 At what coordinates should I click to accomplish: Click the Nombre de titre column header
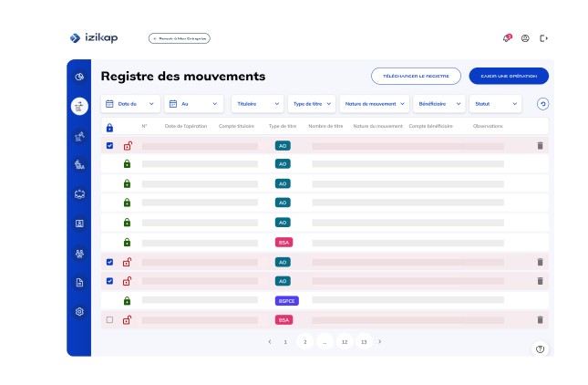pyautogui.click(x=325, y=126)
